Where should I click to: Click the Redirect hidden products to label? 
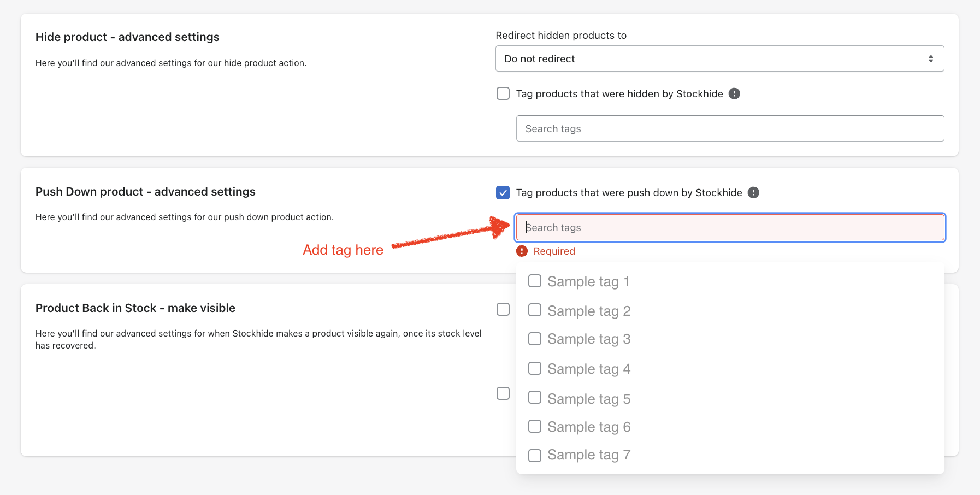561,36
